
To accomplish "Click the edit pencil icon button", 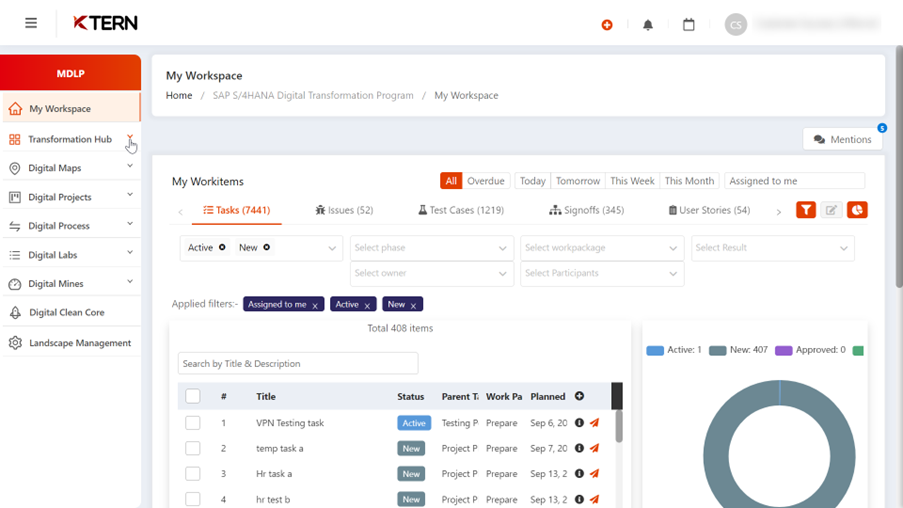I will click(832, 210).
